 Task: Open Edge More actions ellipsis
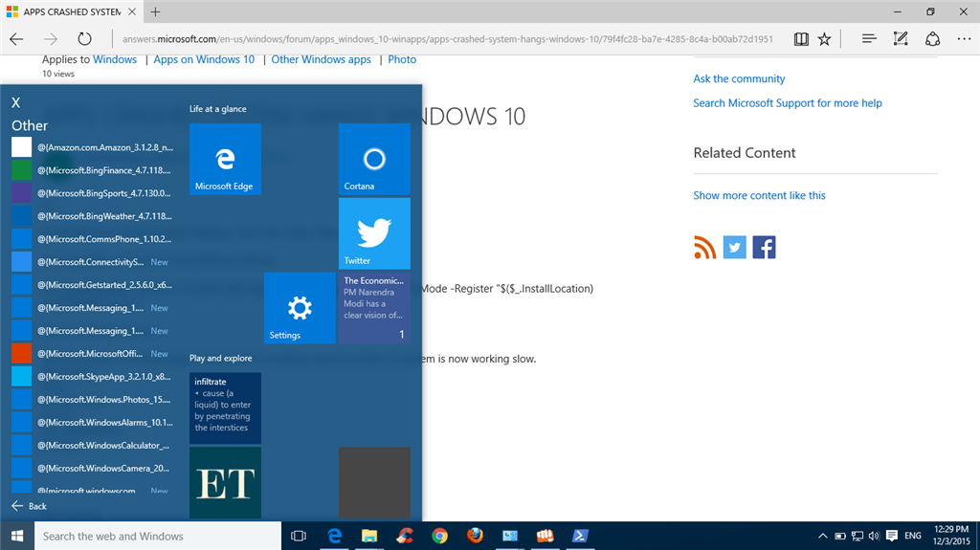point(964,39)
